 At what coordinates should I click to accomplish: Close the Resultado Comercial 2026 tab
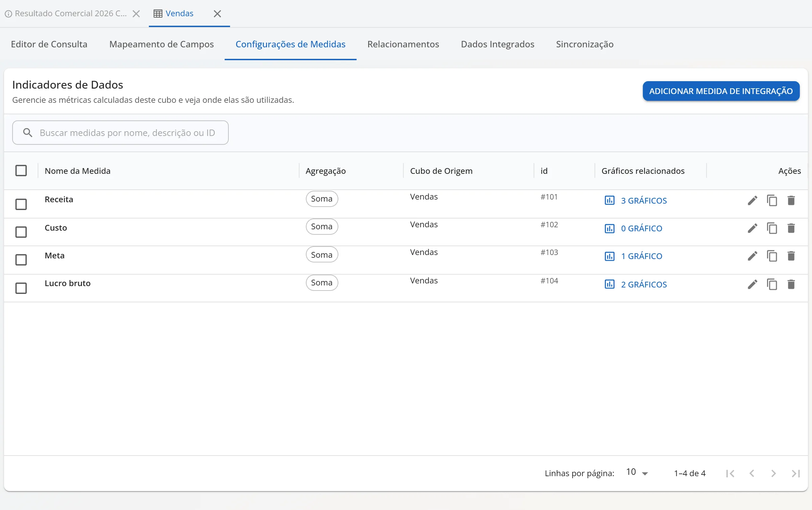(136, 14)
